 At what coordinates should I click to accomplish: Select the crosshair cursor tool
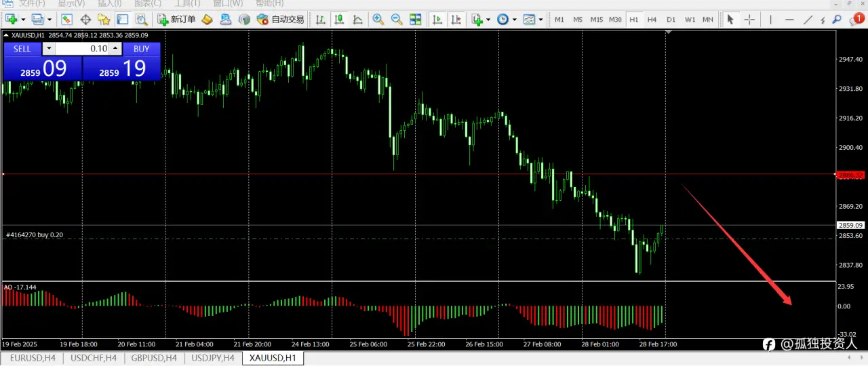(749, 20)
